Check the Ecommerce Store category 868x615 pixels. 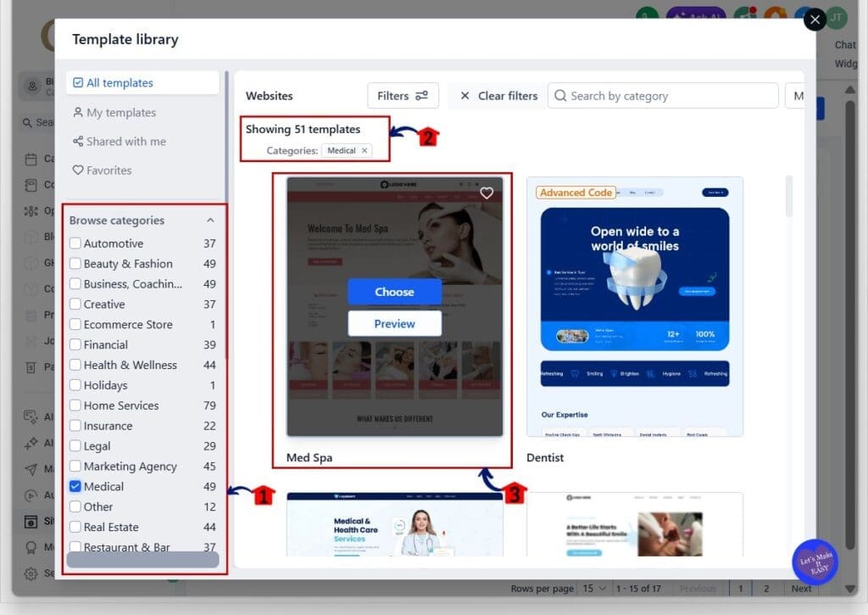tap(75, 324)
